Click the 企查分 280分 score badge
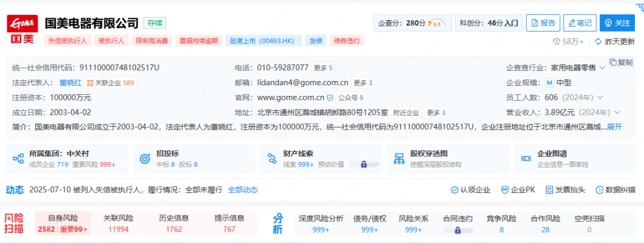The width and height of the screenshot is (644, 243). (x=413, y=23)
